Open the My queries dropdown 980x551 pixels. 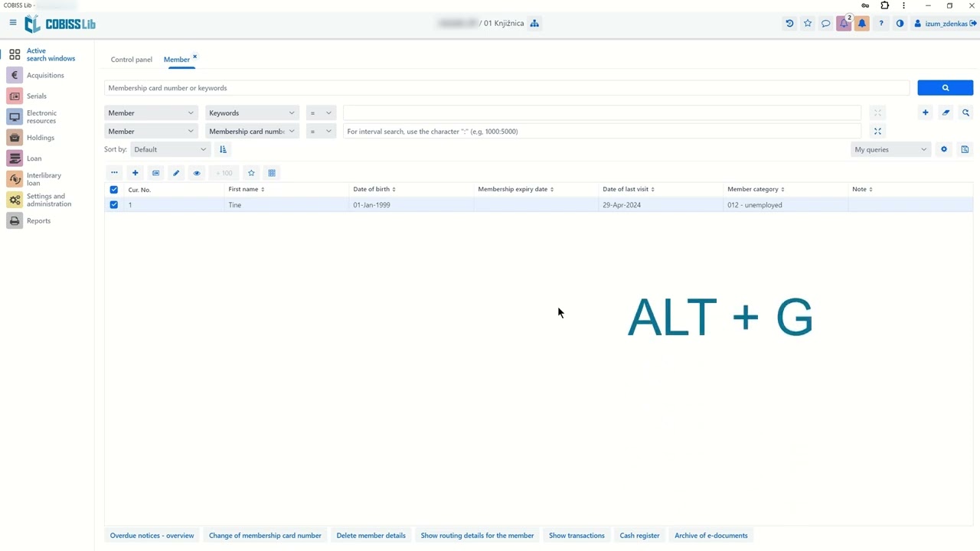pyautogui.click(x=890, y=149)
